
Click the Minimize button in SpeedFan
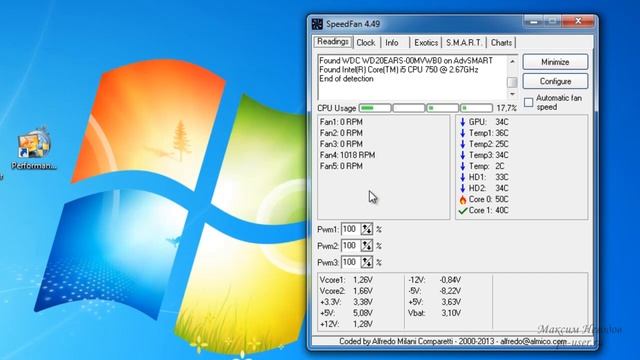555,62
